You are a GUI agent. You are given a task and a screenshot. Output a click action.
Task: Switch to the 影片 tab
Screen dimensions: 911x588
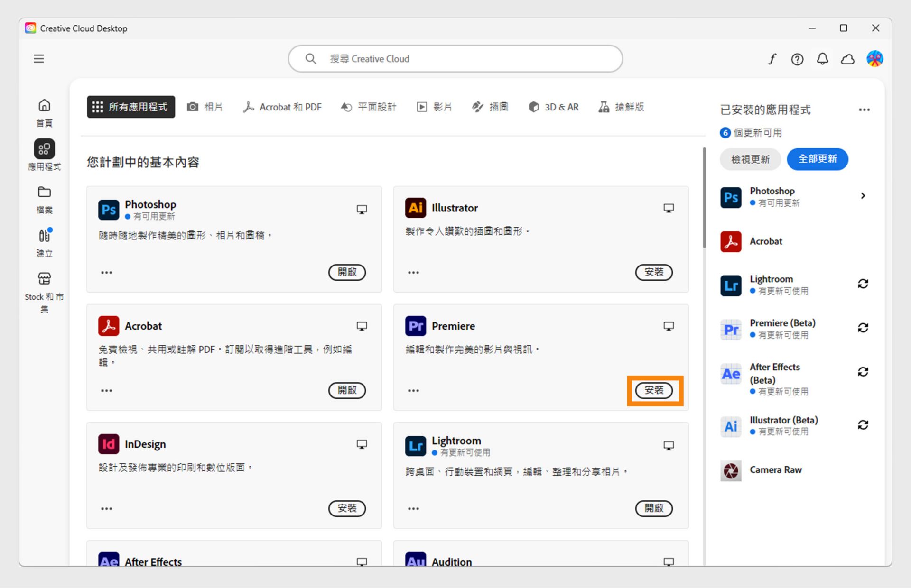(x=435, y=107)
